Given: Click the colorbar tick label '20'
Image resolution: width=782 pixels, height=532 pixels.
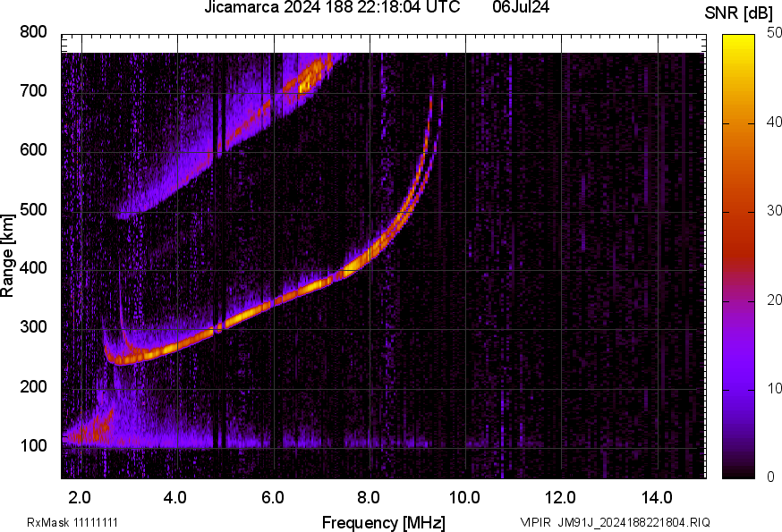Looking at the screenshot, I should tap(774, 300).
